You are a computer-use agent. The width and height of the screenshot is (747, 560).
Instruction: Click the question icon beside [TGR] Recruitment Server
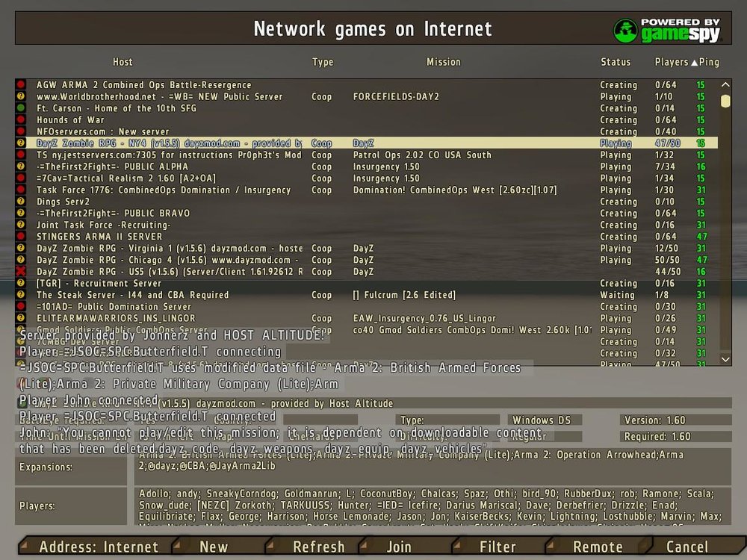point(20,283)
